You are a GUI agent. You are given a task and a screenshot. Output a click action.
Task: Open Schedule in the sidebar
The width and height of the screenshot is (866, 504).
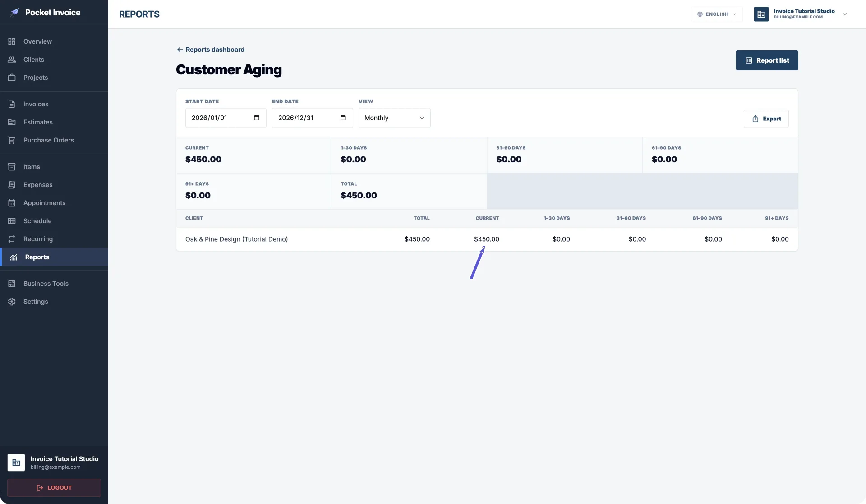tap(54, 221)
